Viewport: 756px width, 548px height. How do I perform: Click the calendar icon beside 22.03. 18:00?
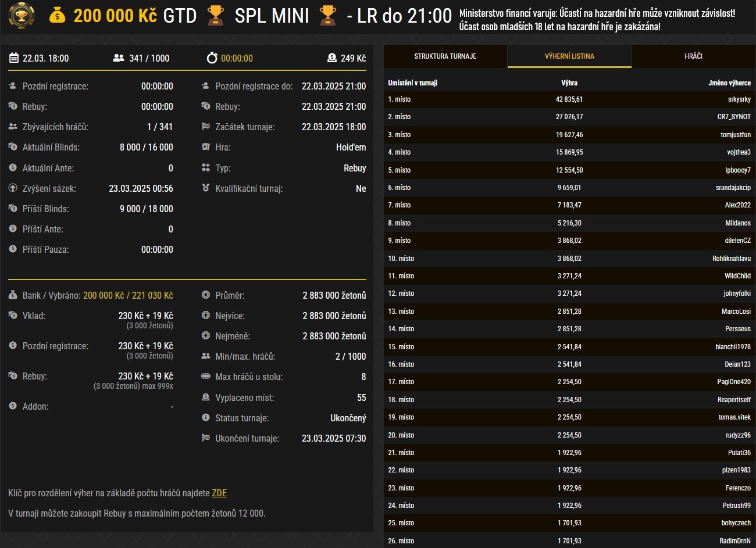14,58
